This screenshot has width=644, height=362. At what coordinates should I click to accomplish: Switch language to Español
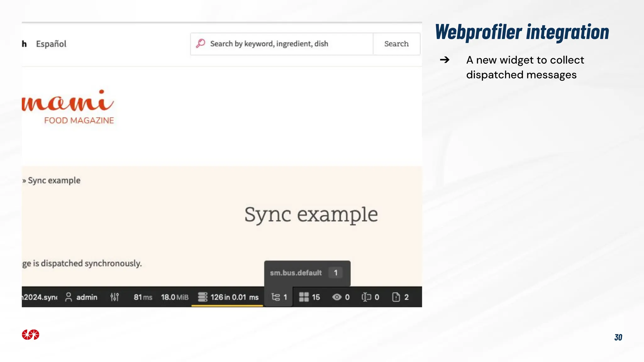point(51,44)
